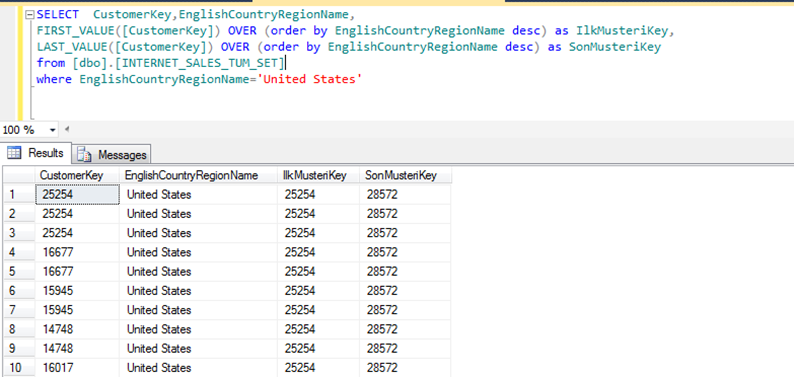The height and width of the screenshot is (377, 794).
Task: Click IlkMusteriKey cell in row 10
Action: tap(318, 367)
